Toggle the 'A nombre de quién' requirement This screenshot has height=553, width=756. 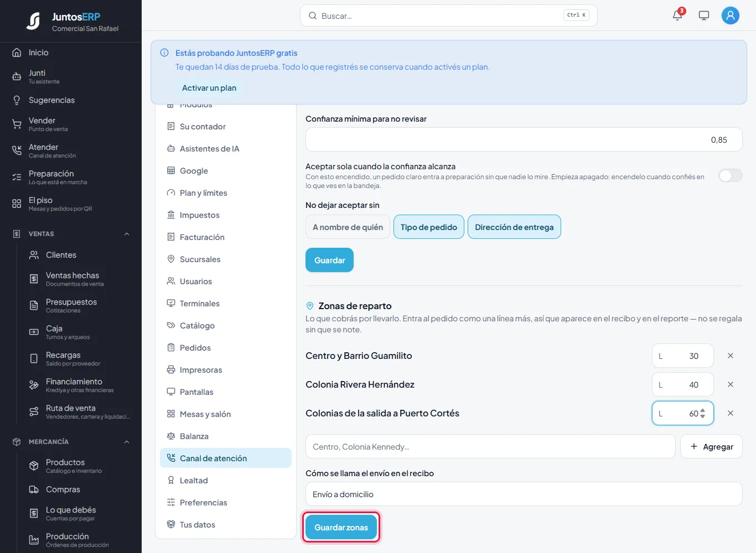coord(348,227)
